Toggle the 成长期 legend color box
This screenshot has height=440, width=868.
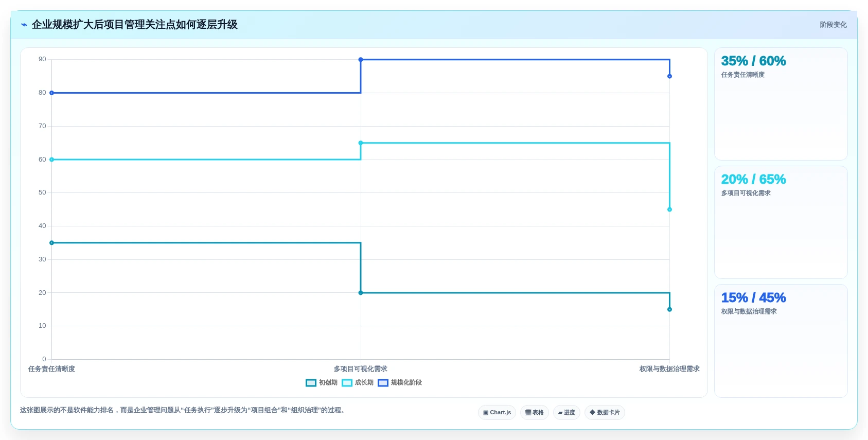tap(347, 383)
